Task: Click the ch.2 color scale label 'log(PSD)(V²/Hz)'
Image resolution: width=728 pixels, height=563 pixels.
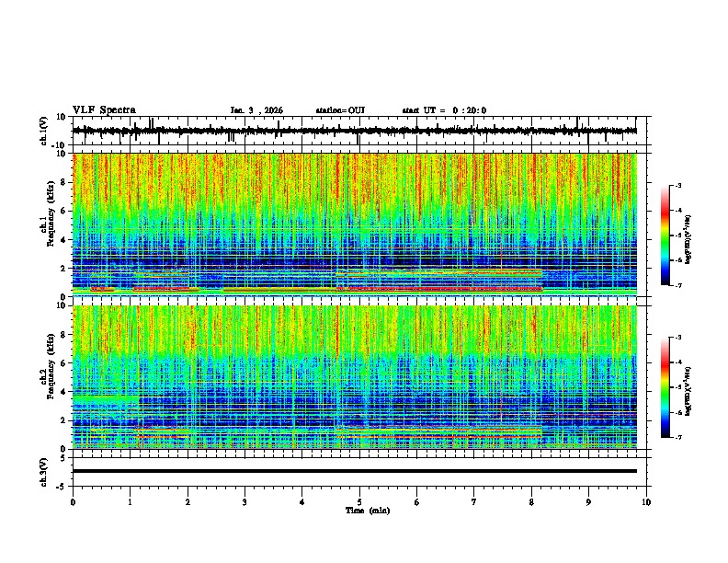Action: click(688, 391)
